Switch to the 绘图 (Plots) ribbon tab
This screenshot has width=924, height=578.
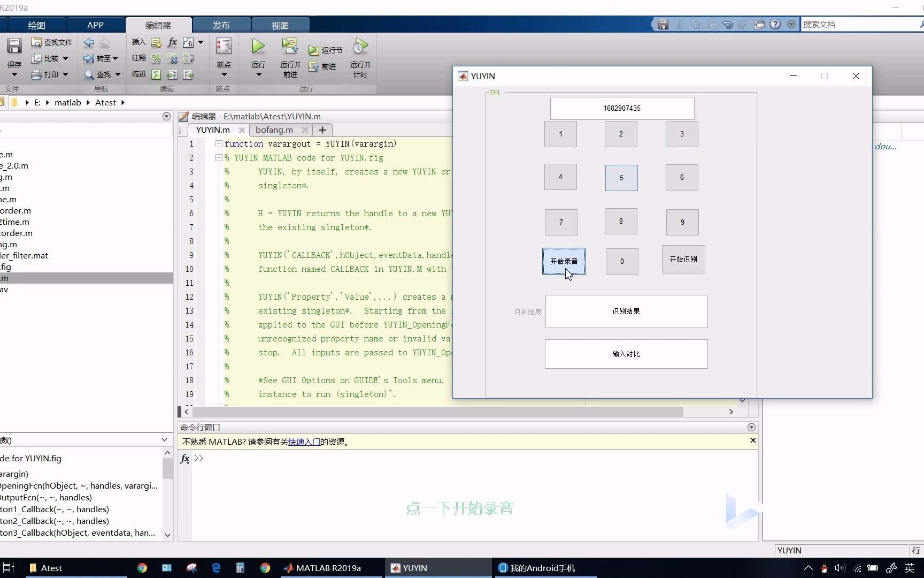pos(36,25)
